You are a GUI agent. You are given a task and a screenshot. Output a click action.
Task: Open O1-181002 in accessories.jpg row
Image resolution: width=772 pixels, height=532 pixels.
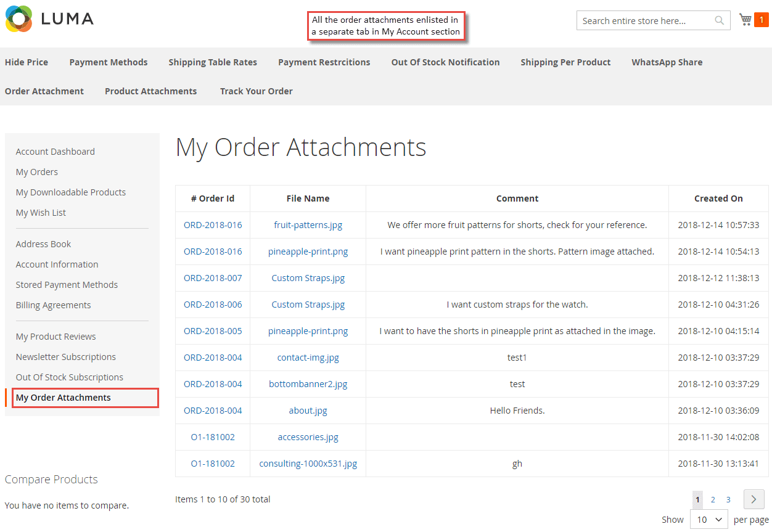tap(213, 437)
